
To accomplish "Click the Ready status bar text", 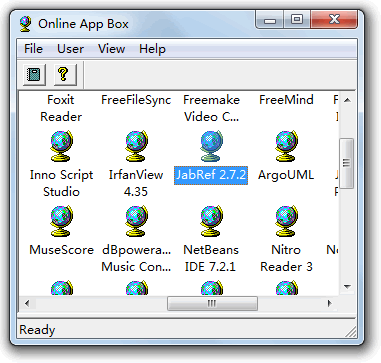I will (37, 330).
